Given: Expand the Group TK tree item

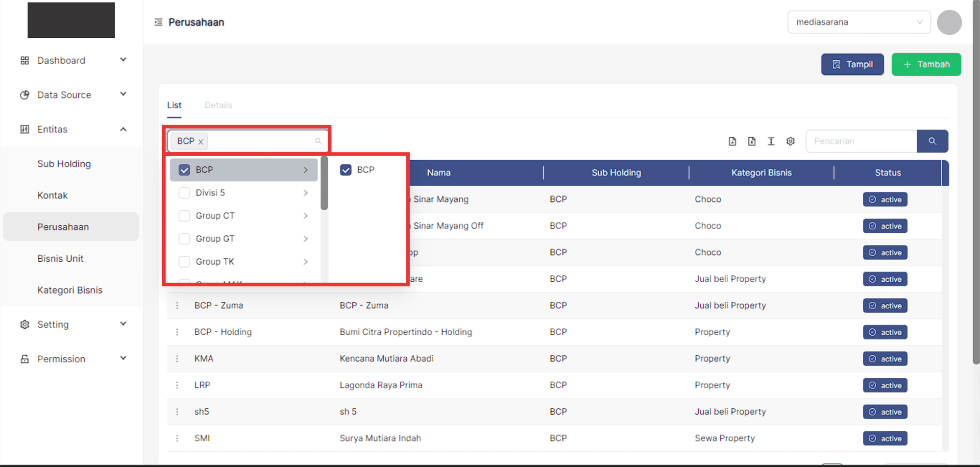Looking at the screenshot, I should click(x=306, y=261).
